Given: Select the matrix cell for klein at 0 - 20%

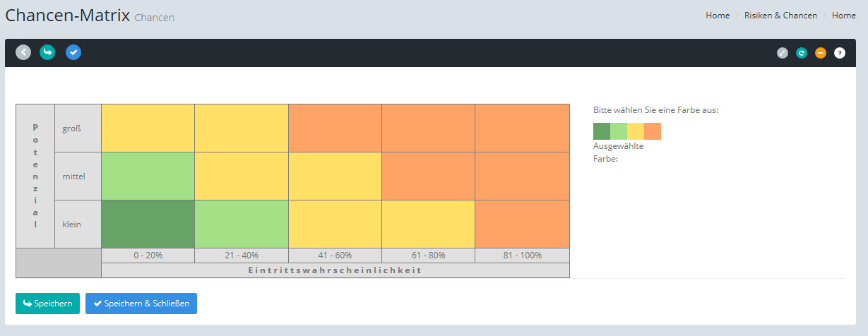Looking at the screenshot, I should pos(148,224).
